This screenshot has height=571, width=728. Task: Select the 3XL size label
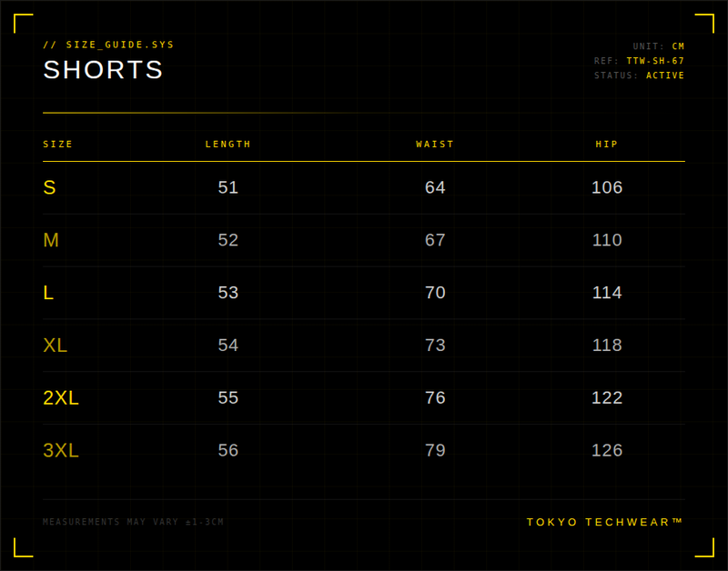tap(61, 451)
